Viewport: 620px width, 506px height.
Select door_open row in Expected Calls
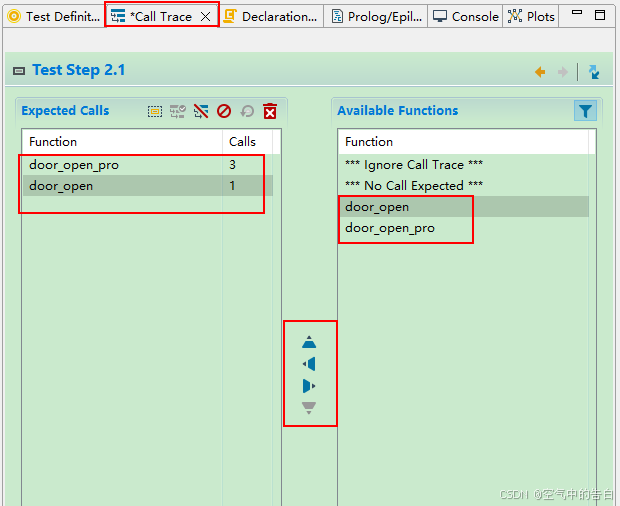(148, 186)
